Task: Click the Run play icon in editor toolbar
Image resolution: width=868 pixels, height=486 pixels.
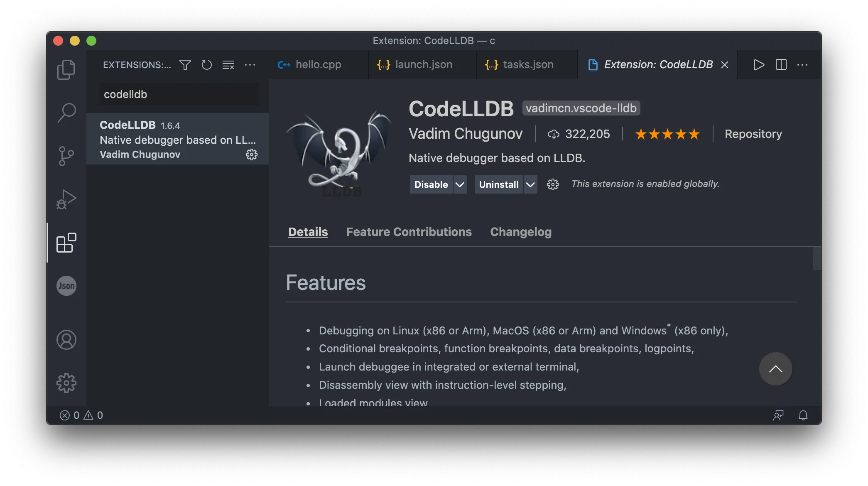Action: (x=759, y=65)
